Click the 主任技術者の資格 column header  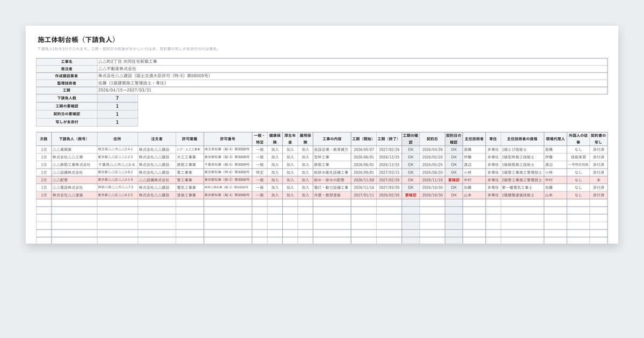(522, 139)
